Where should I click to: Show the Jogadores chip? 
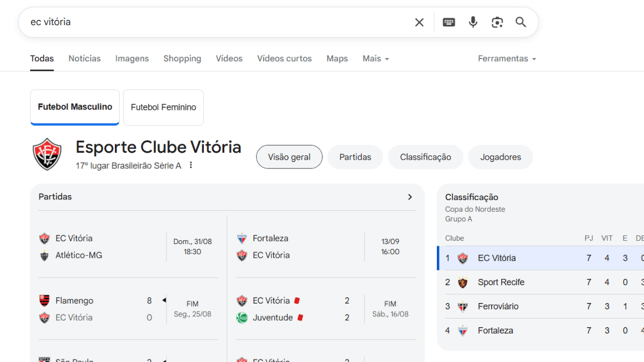point(500,157)
